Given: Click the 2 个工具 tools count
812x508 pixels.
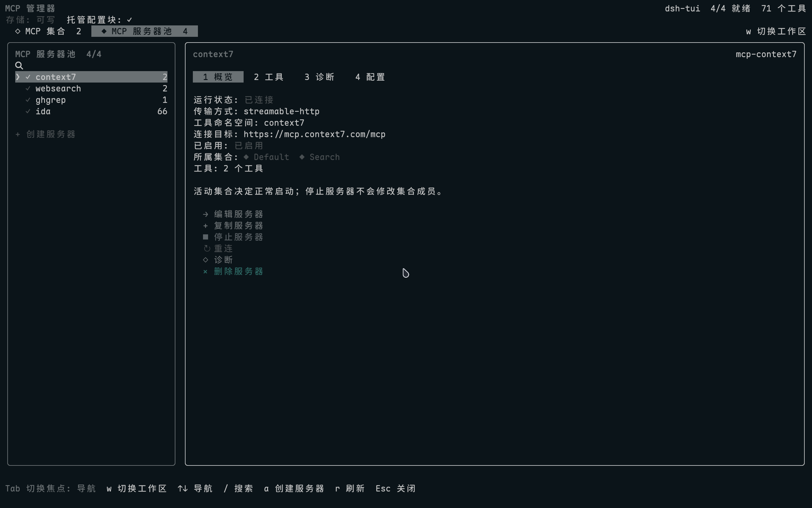Looking at the screenshot, I should coord(243,169).
